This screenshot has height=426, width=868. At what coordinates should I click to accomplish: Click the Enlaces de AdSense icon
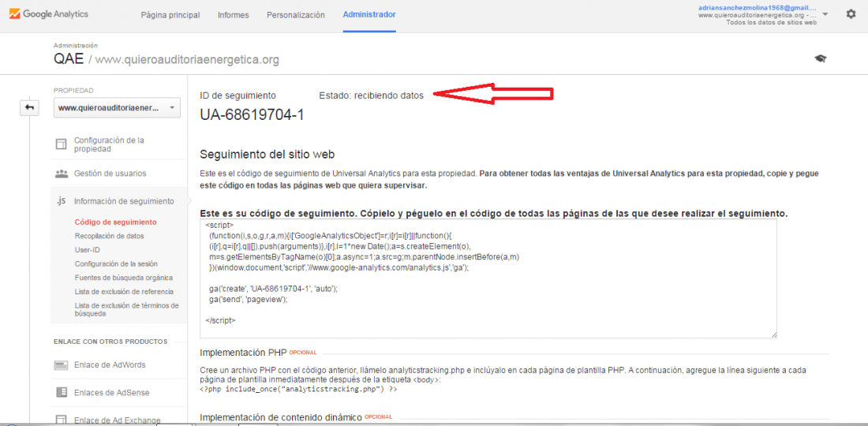pos(61,392)
